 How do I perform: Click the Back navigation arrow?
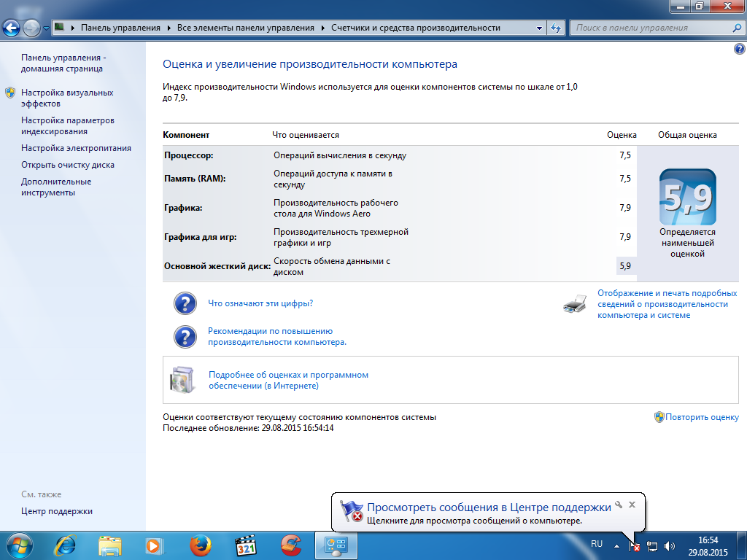pos(12,28)
